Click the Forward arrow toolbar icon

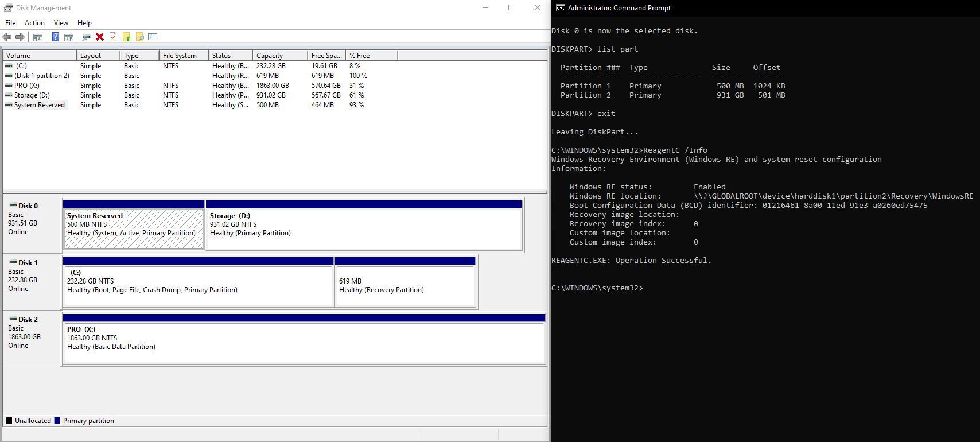(20, 37)
